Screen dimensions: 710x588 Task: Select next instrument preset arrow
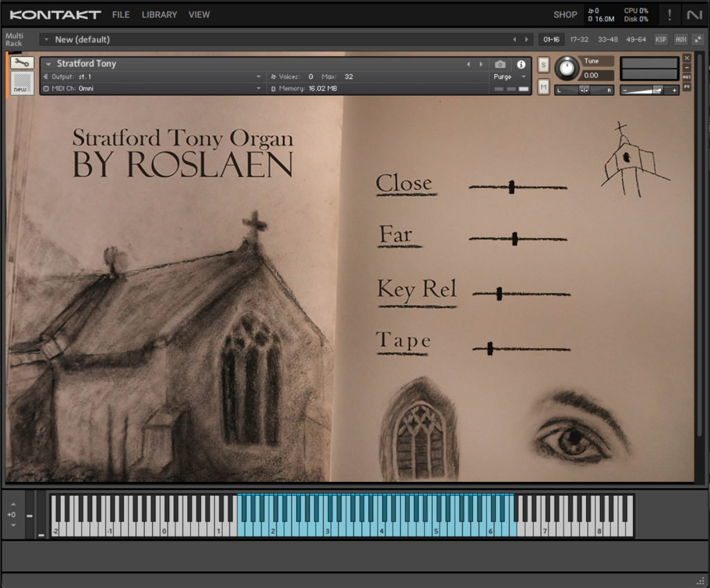(481, 64)
